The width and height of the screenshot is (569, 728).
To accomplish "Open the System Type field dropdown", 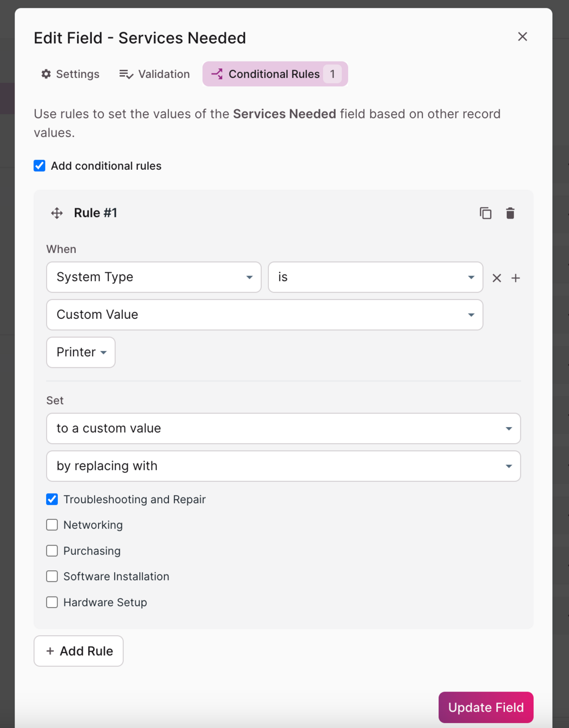I will (x=153, y=277).
